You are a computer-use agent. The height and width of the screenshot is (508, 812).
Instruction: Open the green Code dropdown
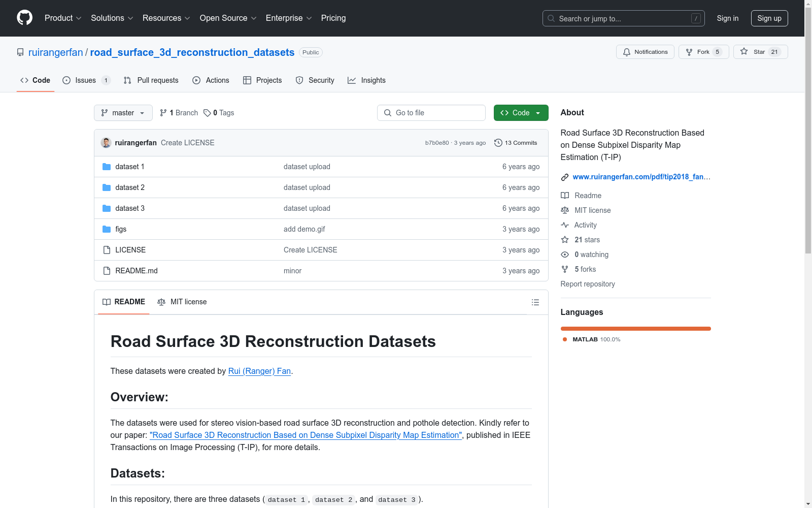tap(521, 113)
